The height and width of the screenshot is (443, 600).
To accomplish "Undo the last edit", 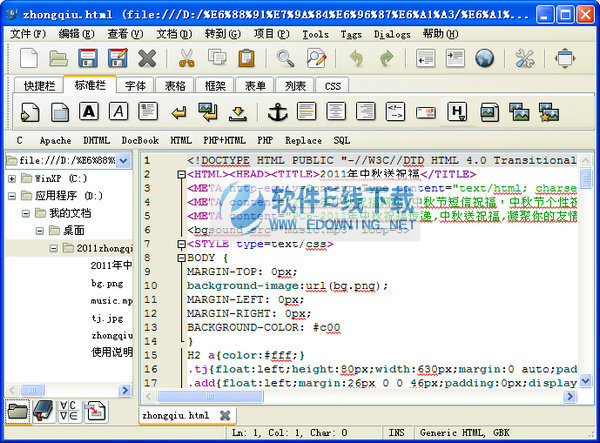I will pos(356,58).
